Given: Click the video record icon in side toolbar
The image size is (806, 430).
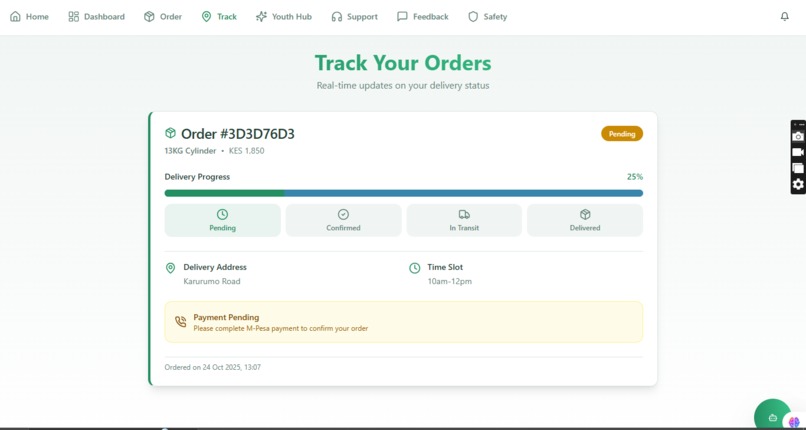Looking at the screenshot, I should (798, 152).
